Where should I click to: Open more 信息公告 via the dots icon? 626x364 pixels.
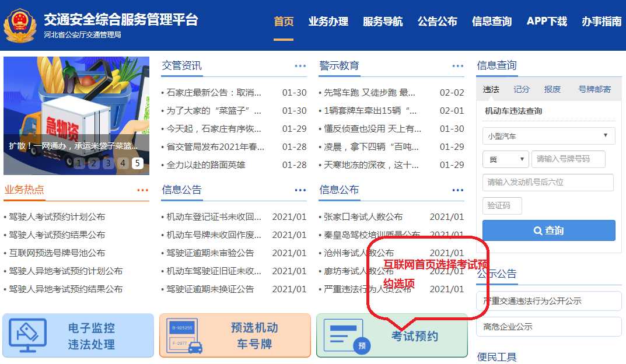pyautogui.click(x=300, y=190)
